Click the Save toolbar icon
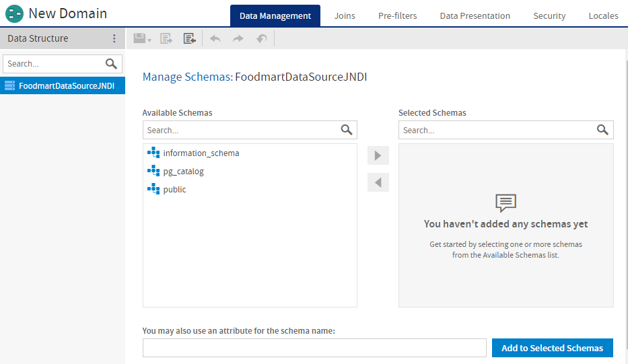The width and height of the screenshot is (628, 364). tap(139, 38)
